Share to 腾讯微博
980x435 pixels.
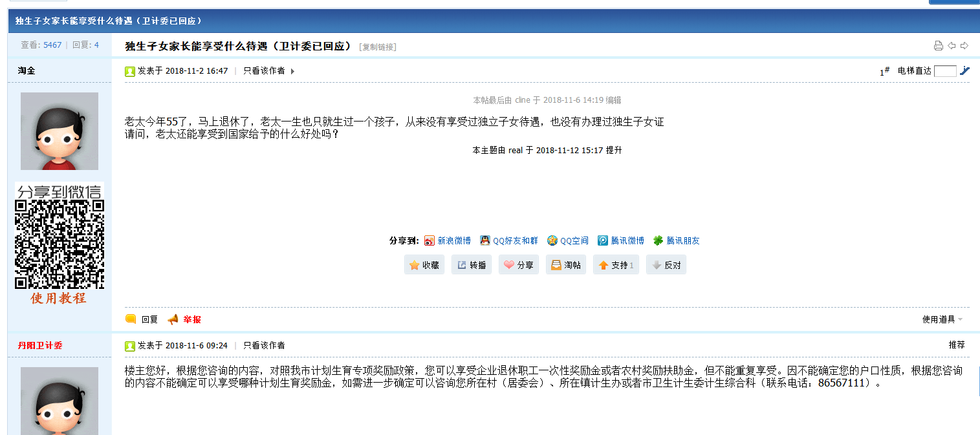[x=621, y=240]
